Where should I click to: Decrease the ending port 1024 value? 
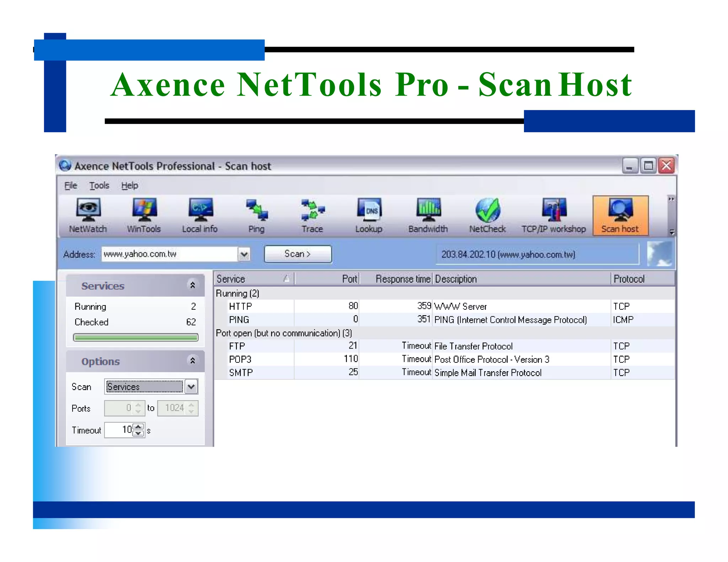point(192,411)
